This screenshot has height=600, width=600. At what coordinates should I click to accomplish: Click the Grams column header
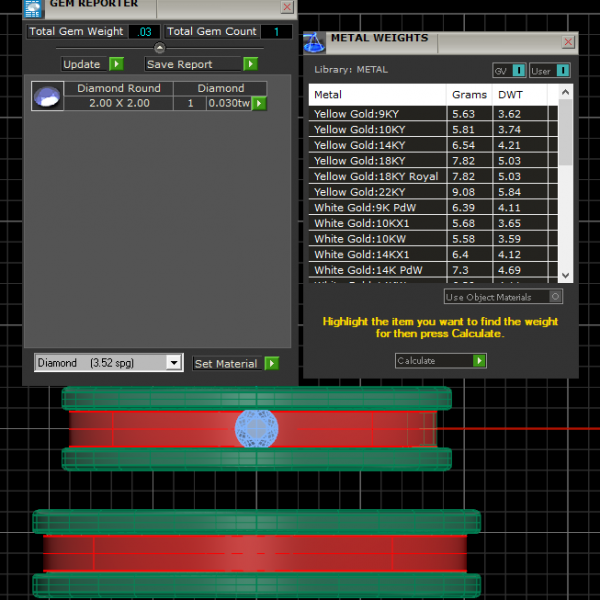pyautogui.click(x=469, y=95)
